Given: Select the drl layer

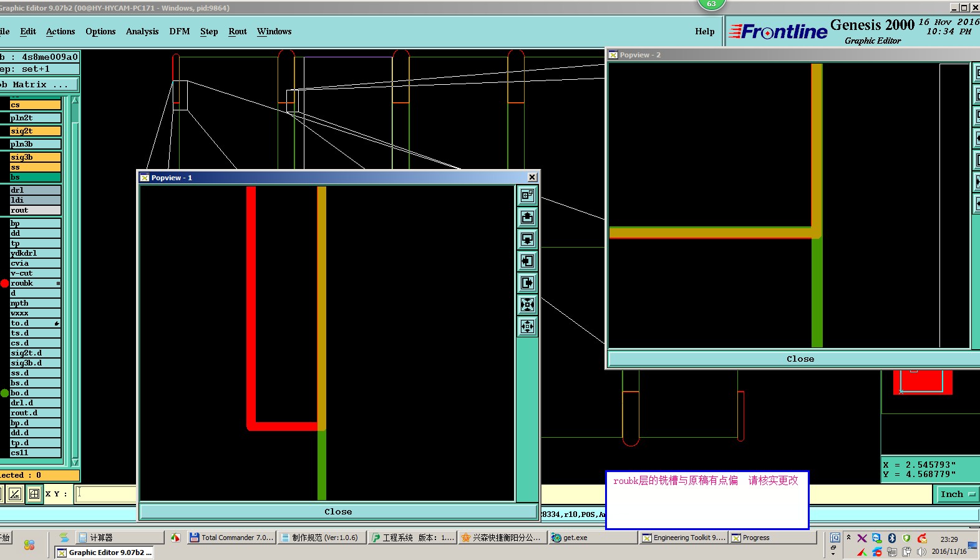Looking at the screenshot, I should point(36,190).
